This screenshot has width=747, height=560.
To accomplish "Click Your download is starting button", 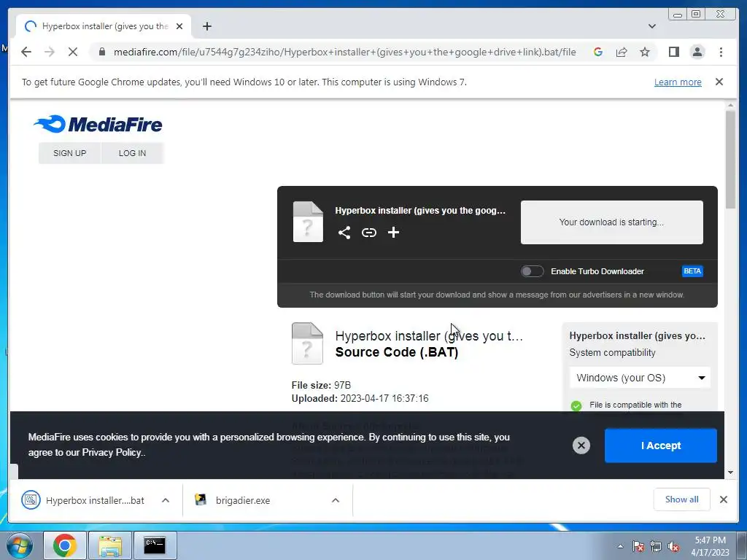I will coord(612,222).
